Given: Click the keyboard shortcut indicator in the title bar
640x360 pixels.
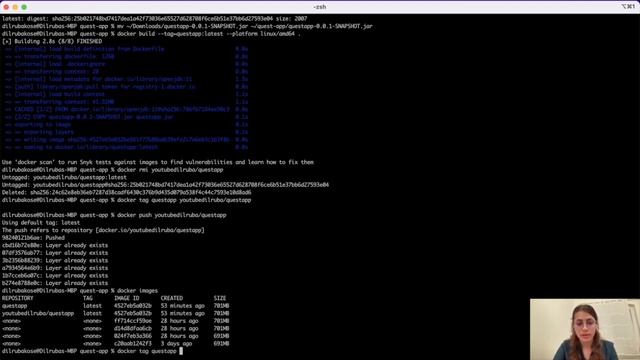Looking at the screenshot, I should (x=628, y=7).
